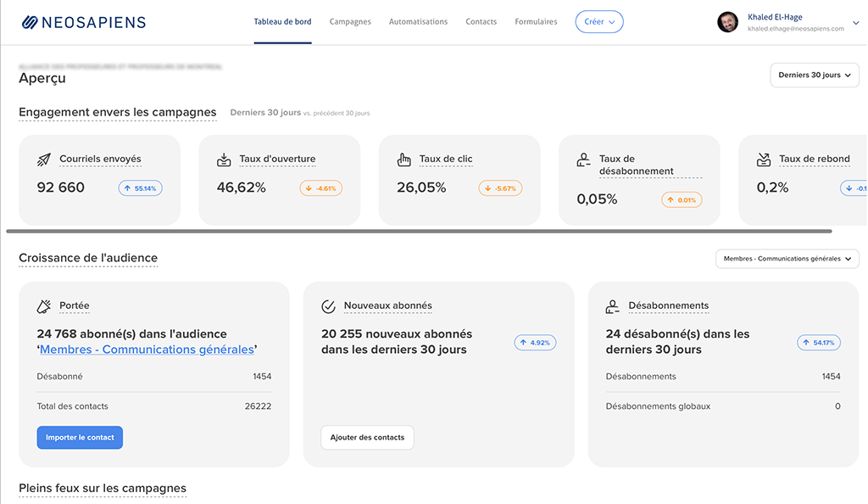Screen dimensions: 868x504
Task: Click the megaphone icon beside Portée
Action: [44, 306]
